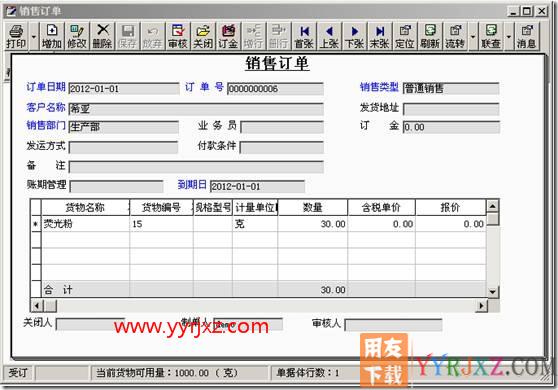Image resolution: width=558 pixels, height=390 pixels.
Task: Click the horizontal scrollbar right arrow
Action: [481, 305]
